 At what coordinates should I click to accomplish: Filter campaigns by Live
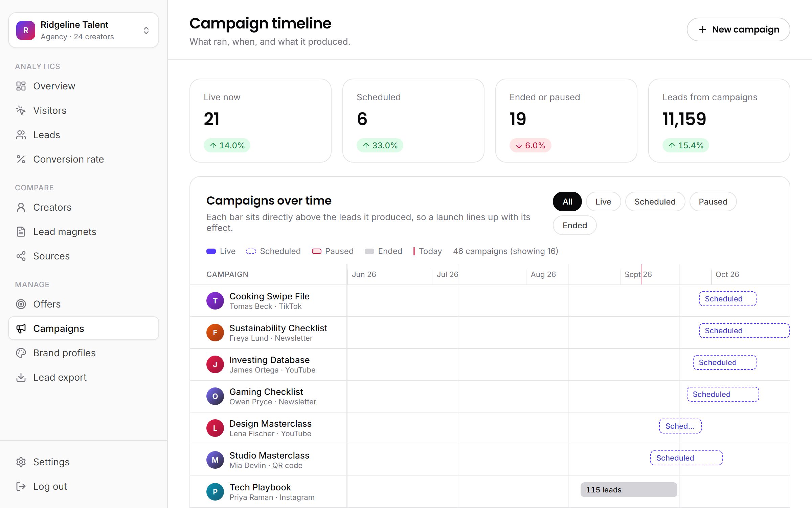coord(603,202)
